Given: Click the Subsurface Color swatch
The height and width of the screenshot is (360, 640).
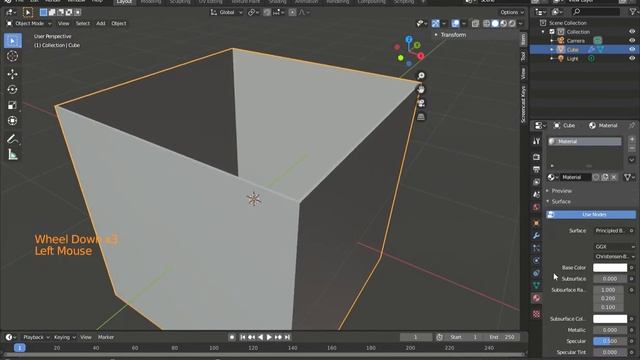Looking at the screenshot, I should pos(610,319).
